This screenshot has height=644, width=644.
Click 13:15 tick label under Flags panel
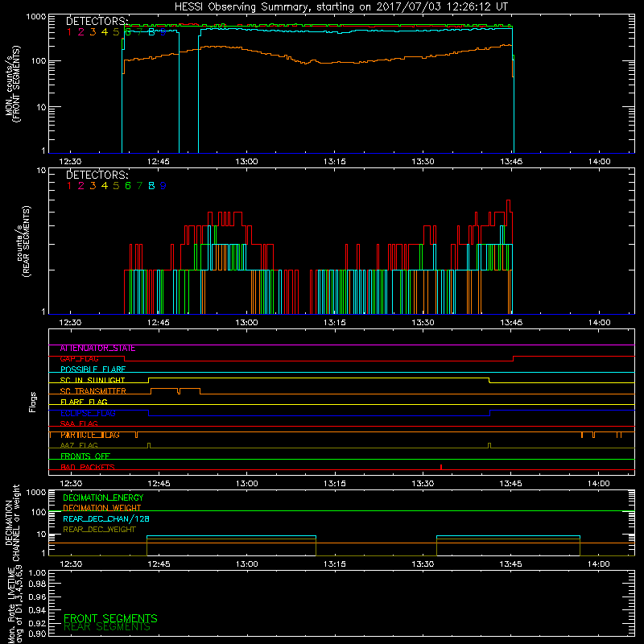tap(335, 484)
